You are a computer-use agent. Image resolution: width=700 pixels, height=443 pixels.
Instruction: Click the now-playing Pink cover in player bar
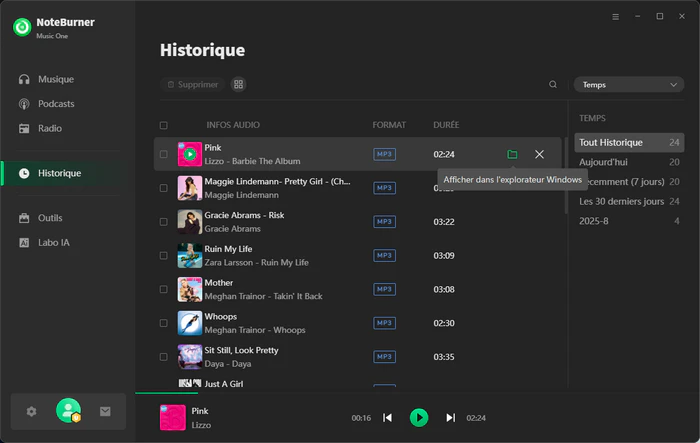coord(173,418)
